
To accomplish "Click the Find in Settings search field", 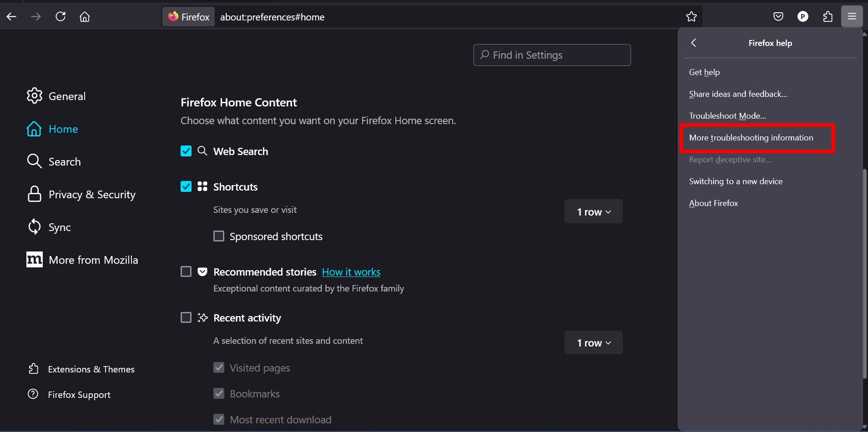I will tap(552, 55).
